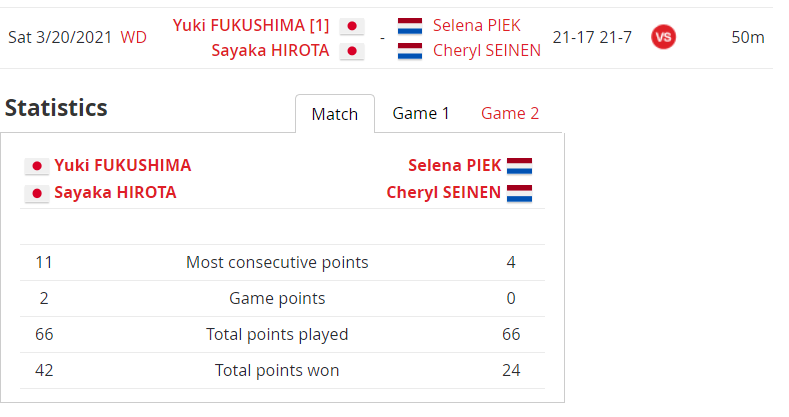Switch to the Game 1 statistics tab
789x417 pixels.
coord(421,114)
